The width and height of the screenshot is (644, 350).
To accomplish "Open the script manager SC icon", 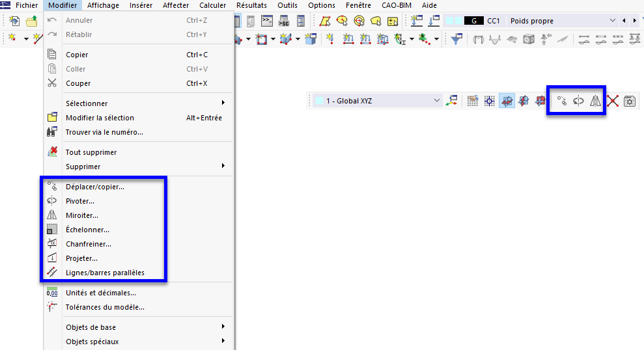I will [x=284, y=21].
